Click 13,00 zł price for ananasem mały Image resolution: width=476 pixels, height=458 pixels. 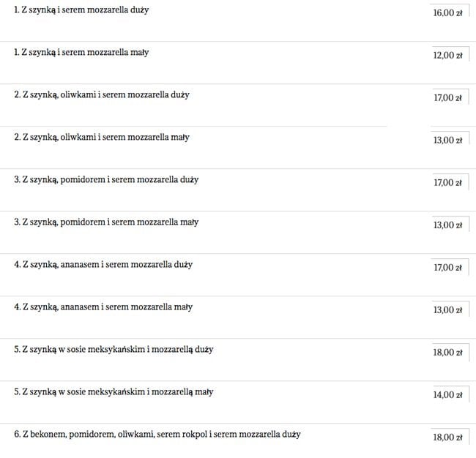pos(450,310)
